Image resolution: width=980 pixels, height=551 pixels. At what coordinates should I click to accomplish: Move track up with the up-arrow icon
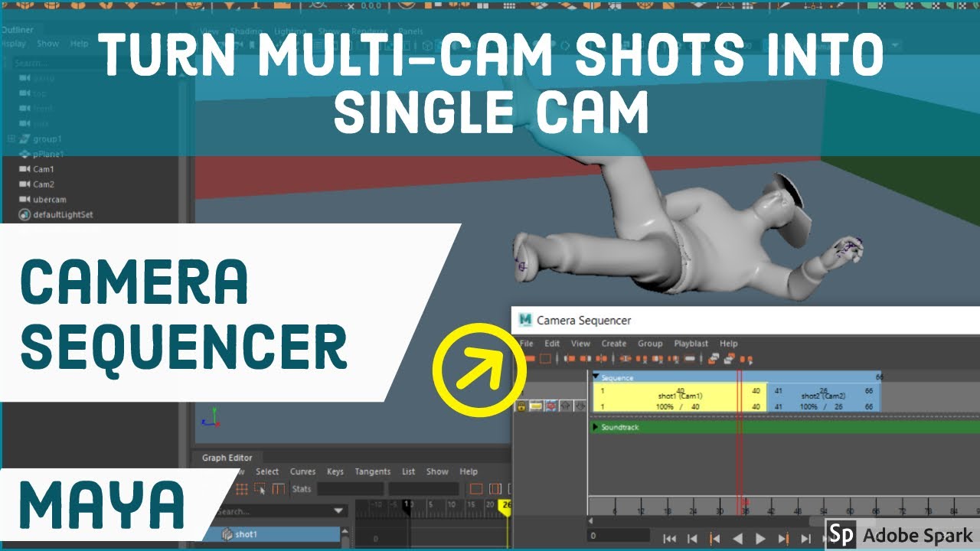coord(566,406)
